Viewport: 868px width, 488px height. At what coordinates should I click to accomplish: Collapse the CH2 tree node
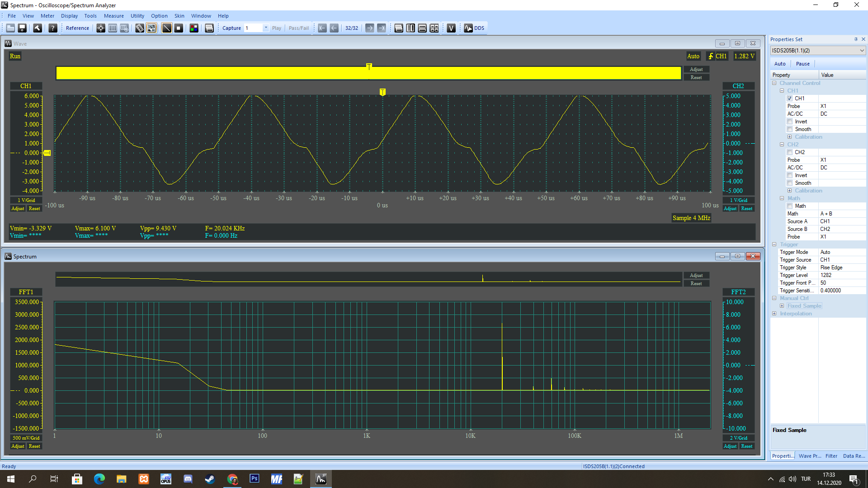click(x=782, y=145)
